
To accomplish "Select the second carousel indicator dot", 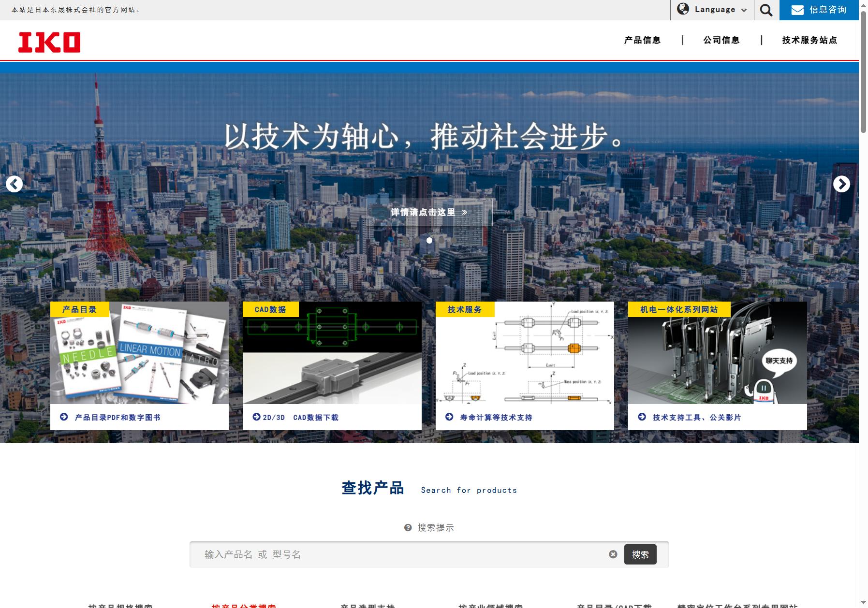I will point(417,240).
